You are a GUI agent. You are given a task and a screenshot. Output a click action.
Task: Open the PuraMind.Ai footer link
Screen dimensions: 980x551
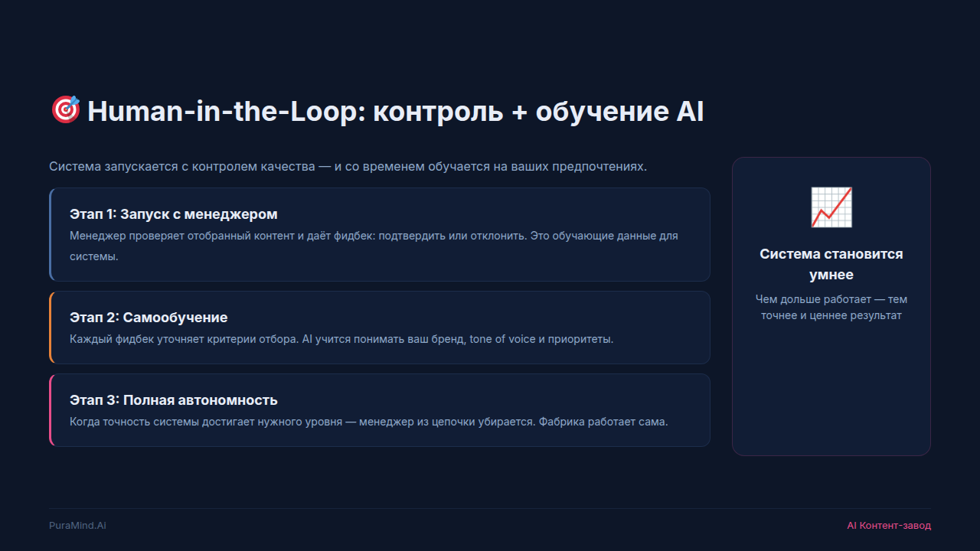pyautogui.click(x=77, y=525)
